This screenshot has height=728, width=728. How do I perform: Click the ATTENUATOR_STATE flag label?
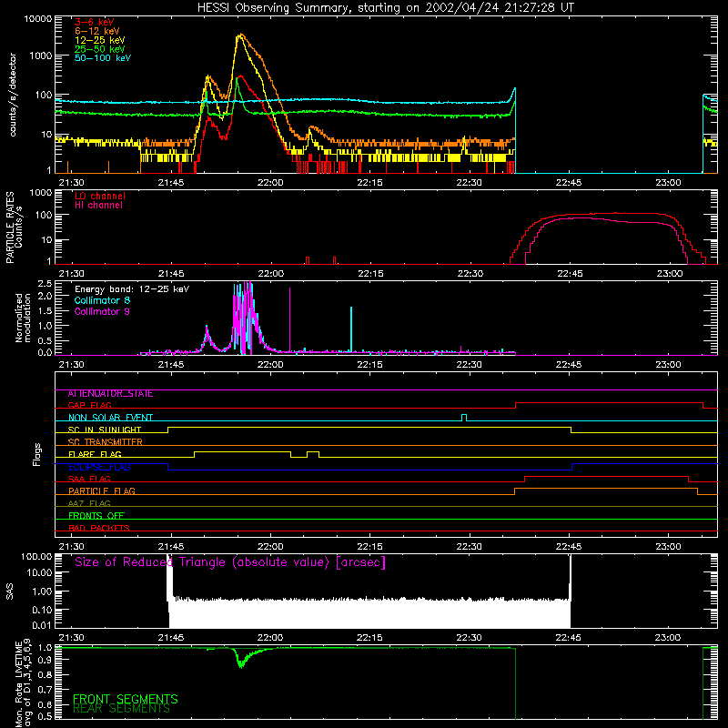tap(110, 394)
